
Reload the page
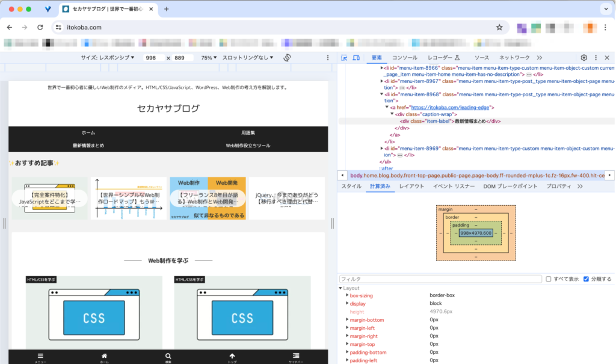[40, 28]
